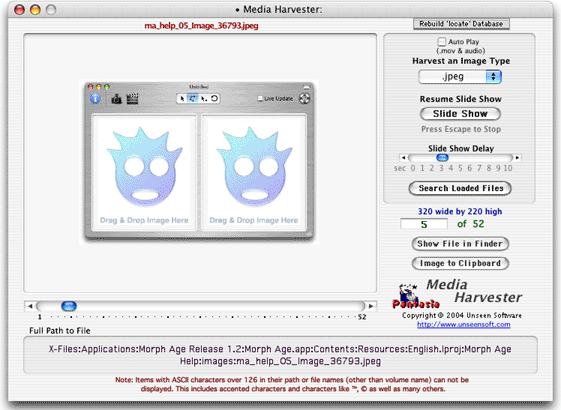Copy Image to Clipboard button
561x410 pixels.
tap(460, 263)
